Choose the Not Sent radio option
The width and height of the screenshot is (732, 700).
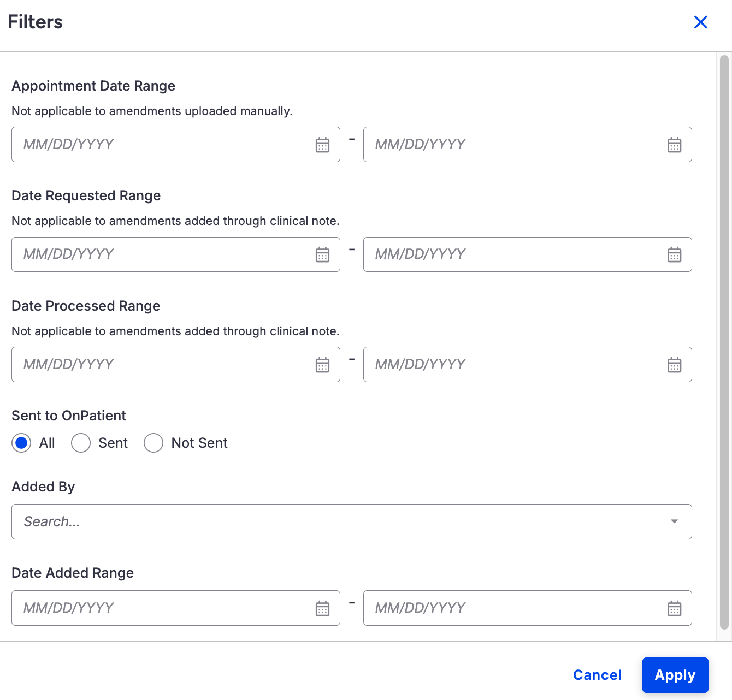coord(154,443)
